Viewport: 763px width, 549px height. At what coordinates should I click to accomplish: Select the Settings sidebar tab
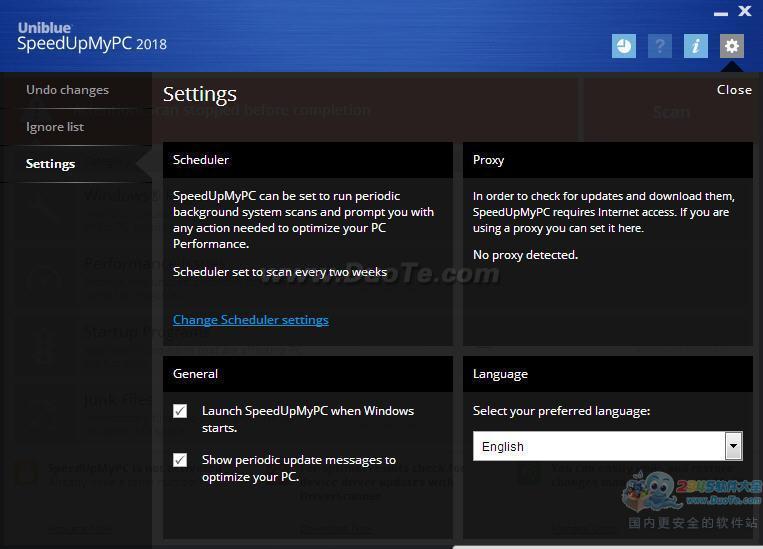tap(51, 164)
